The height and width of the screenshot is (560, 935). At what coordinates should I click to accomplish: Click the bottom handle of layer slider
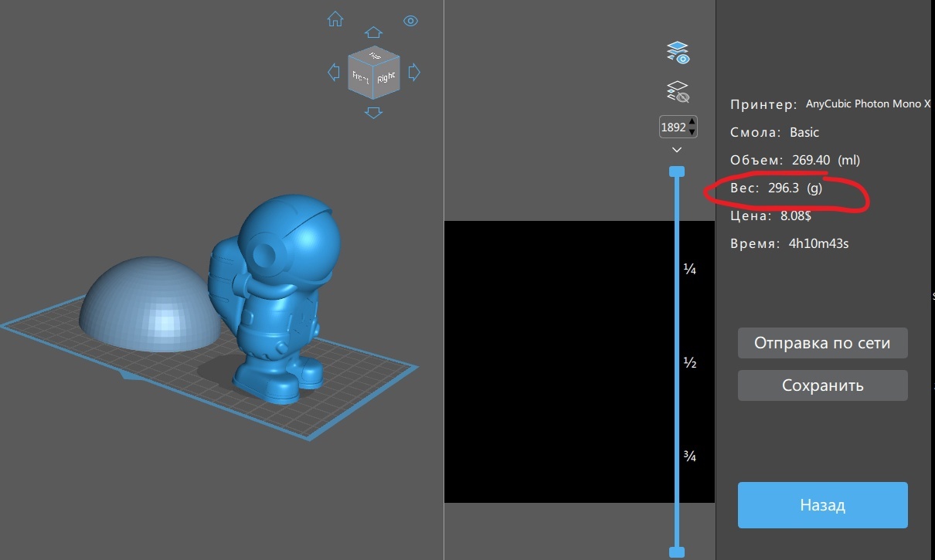click(677, 552)
